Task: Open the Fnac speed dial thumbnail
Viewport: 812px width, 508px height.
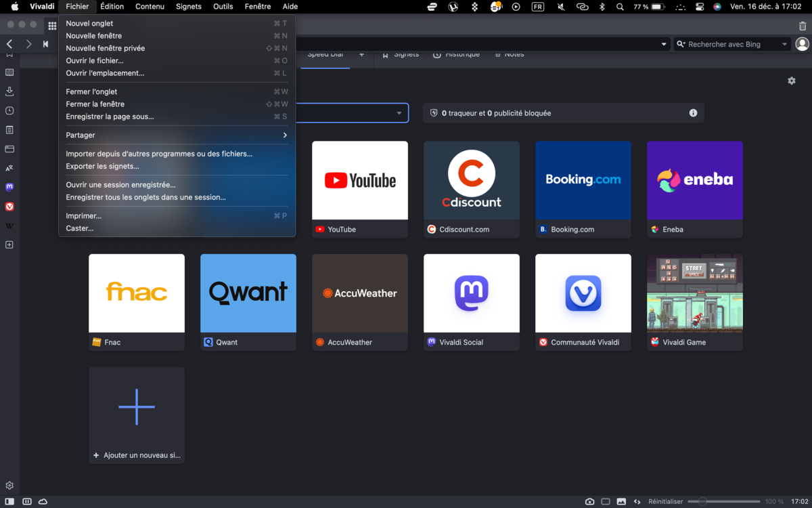Action: coord(137,293)
